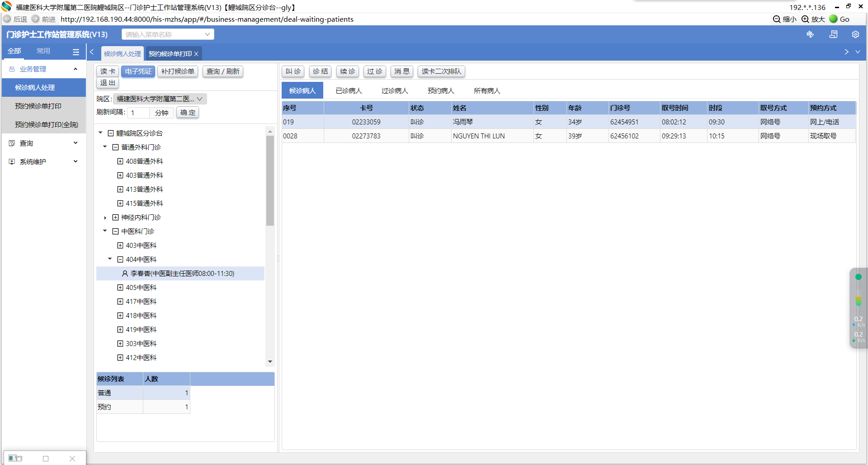
Task: Click the 诊结 button
Action: pos(320,71)
